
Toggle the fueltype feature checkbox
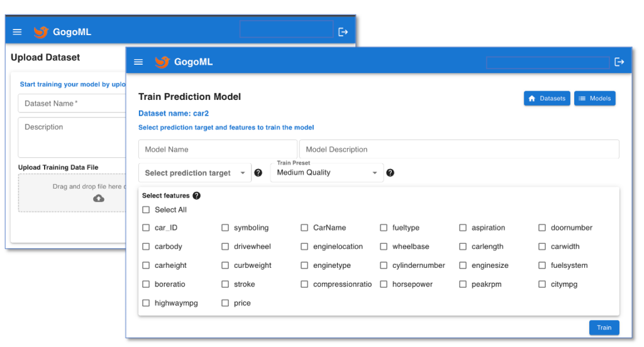[384, 228]
